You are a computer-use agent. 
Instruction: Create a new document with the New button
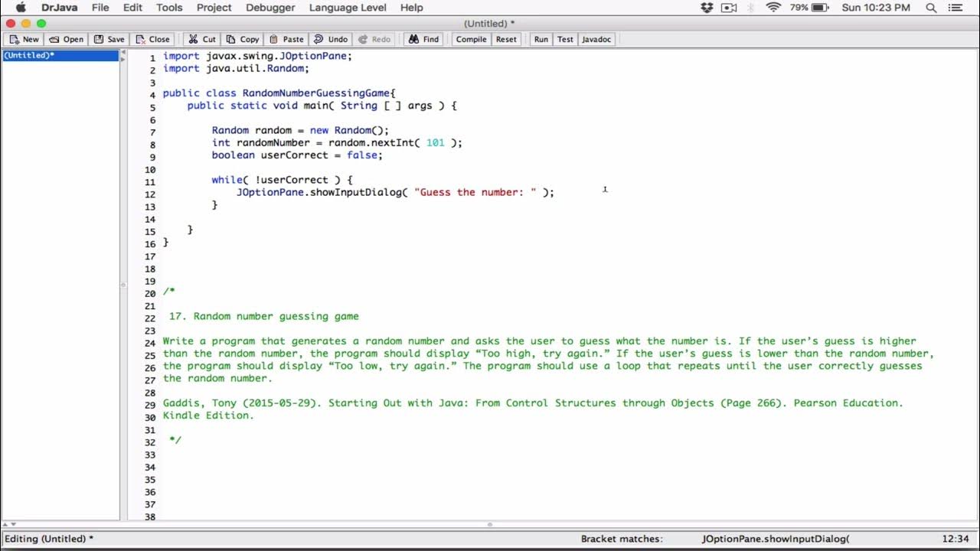coord(24,39)
